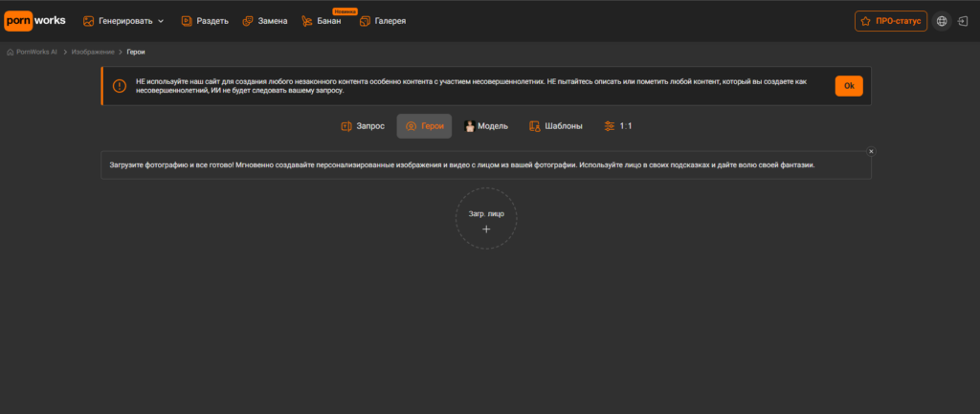Screen dimensions: 980x414
Task: Open the Банан feature marked Новинка
Action: coord(322,21)
